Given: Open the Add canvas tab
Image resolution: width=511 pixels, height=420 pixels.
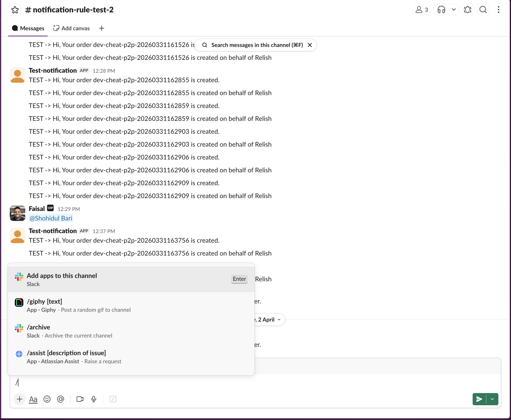Looking at the screenshot, I should pos(72,28).
